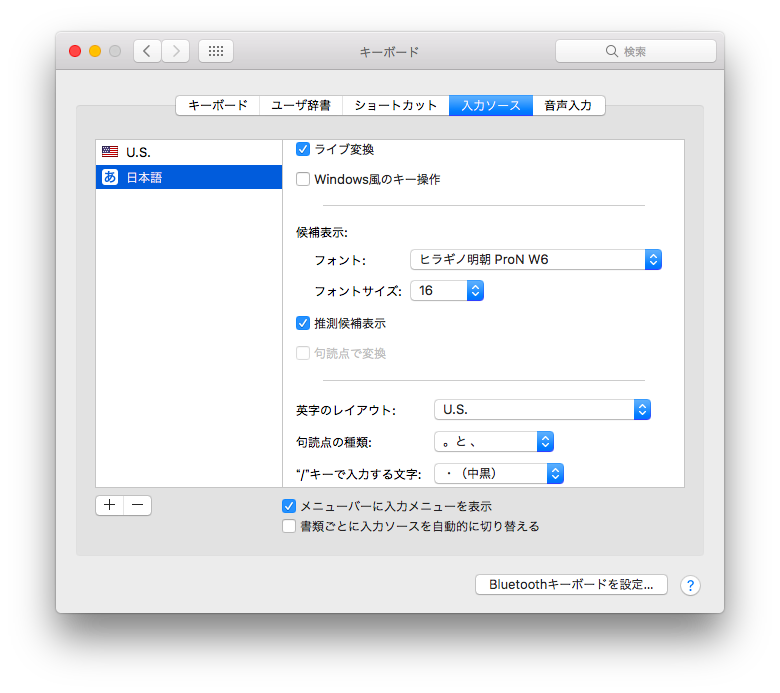
Task: Close the キーボード window with the red button
Action: 75,51
